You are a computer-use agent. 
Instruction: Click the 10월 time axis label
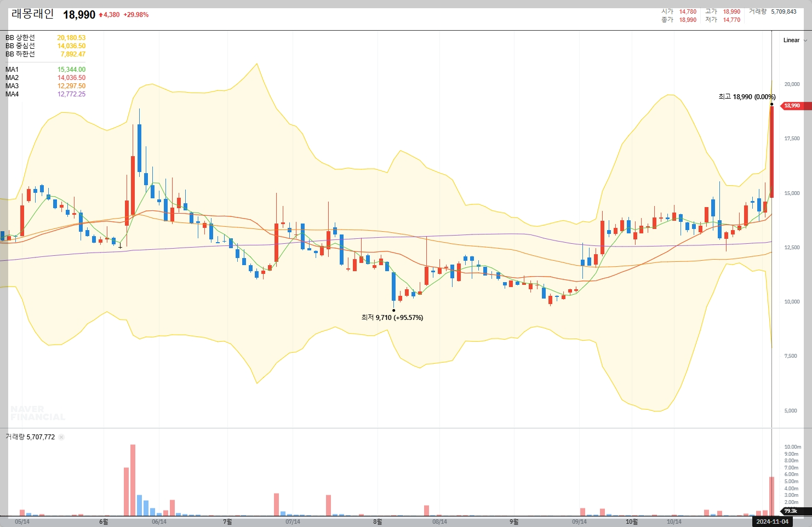[632, 522]
